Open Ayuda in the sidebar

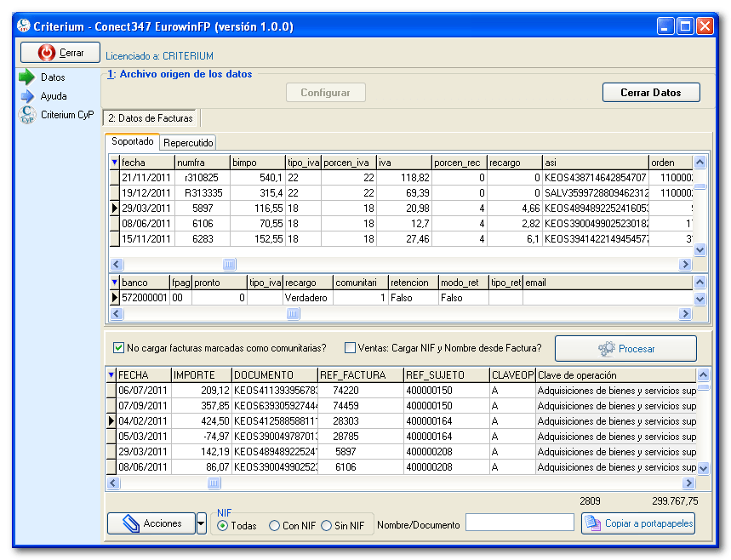point(53,96)
